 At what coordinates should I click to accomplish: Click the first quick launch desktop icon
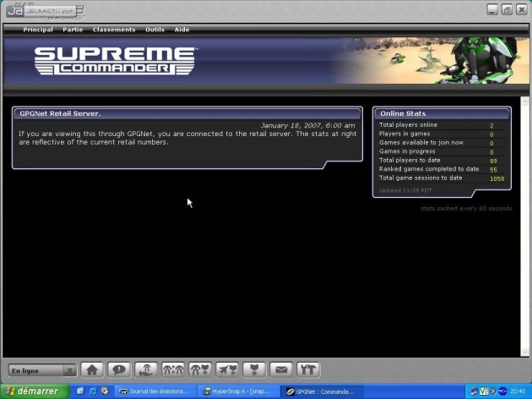point(80,391)
